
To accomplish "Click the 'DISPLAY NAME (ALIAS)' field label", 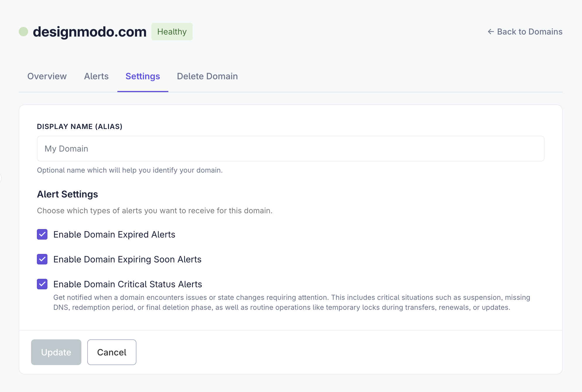I will (x=80, y=127).
